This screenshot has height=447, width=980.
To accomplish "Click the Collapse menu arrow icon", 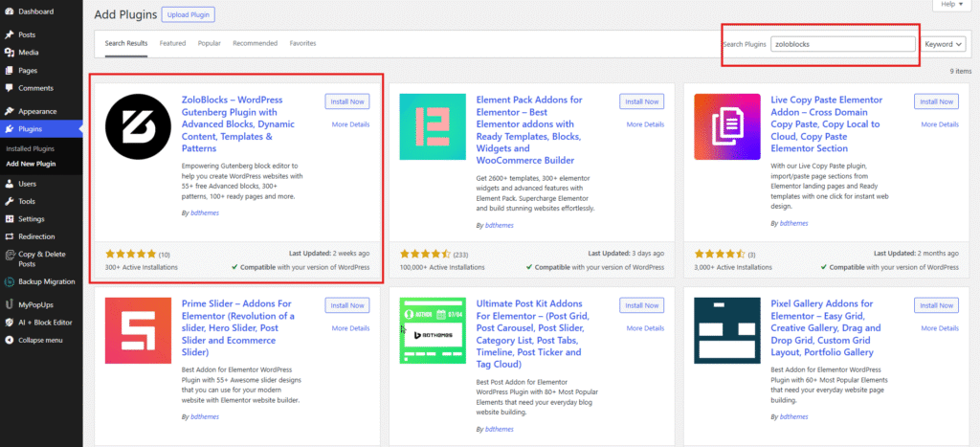I will tap(10, 340).
